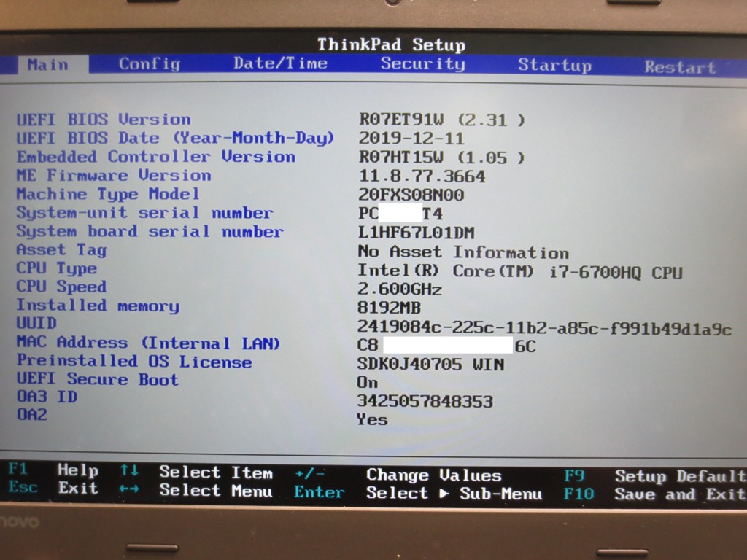The width and height of the screenshot is (747, 560).
Task: Select the board serial "L1HF67L01DM"
Action: coord(417,233)
